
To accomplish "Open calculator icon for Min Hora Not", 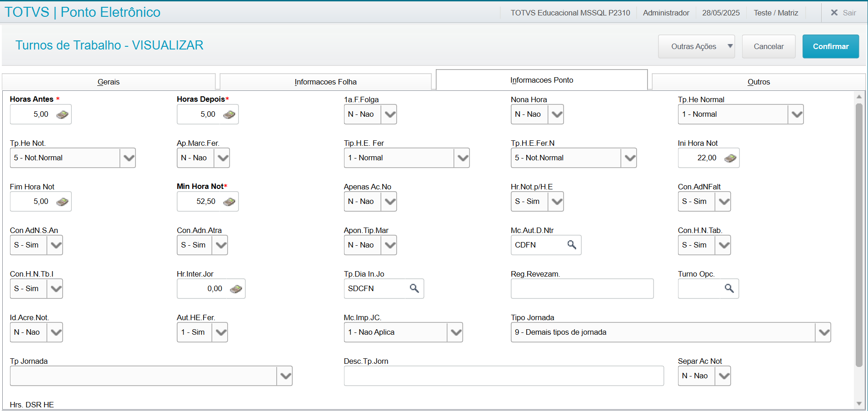I will pos(229,202).
